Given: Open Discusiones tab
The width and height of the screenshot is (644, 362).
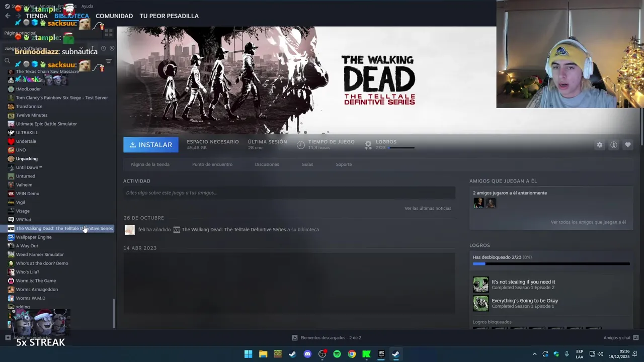Looking at the screenshot, I should point(267,164).
